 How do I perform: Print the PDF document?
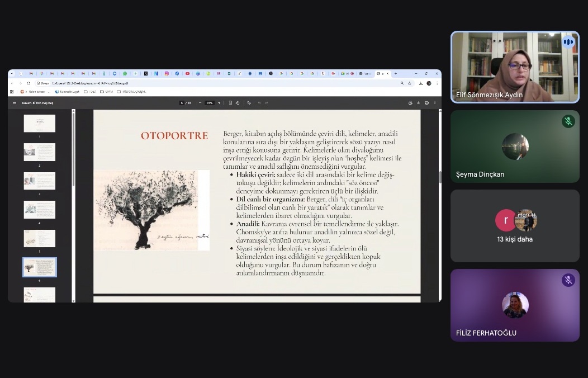pos(426,103)
